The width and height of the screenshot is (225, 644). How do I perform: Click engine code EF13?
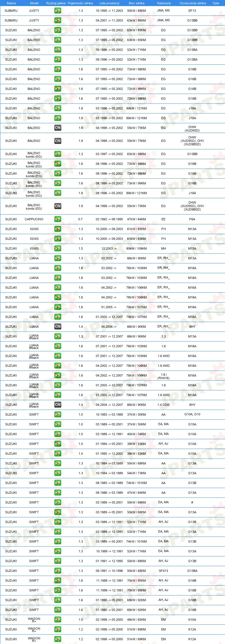[x=192, y=11]
